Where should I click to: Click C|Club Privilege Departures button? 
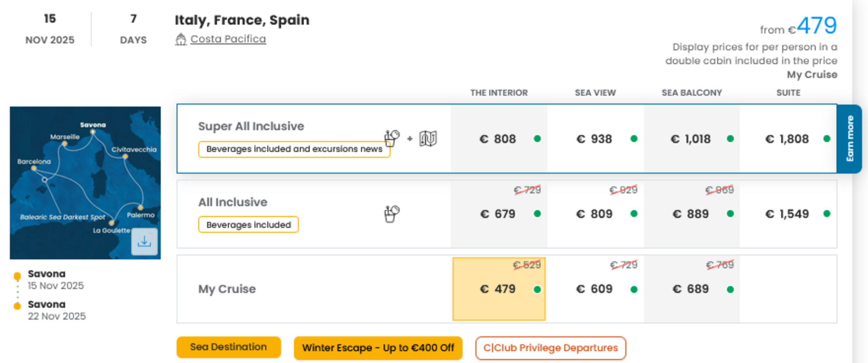pos(550,348)
